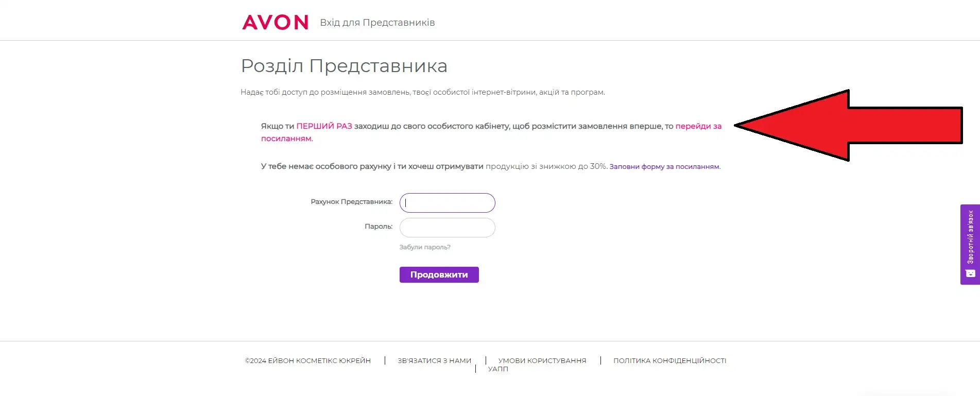Image resolution: width=980 pixels, height=396 pixels.
Task: Click the Вхід для Представників header text
Action: click(x=377, y=23)
